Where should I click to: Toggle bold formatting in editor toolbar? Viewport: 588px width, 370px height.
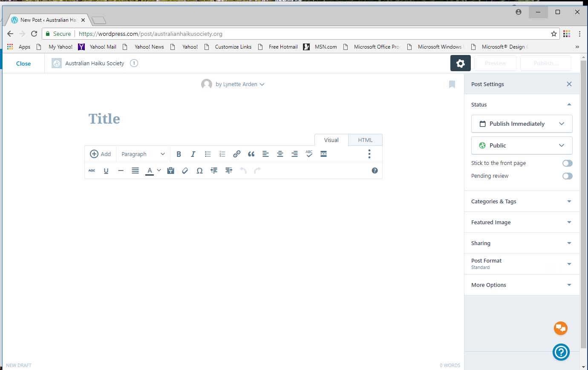click(x=179, y=154)
